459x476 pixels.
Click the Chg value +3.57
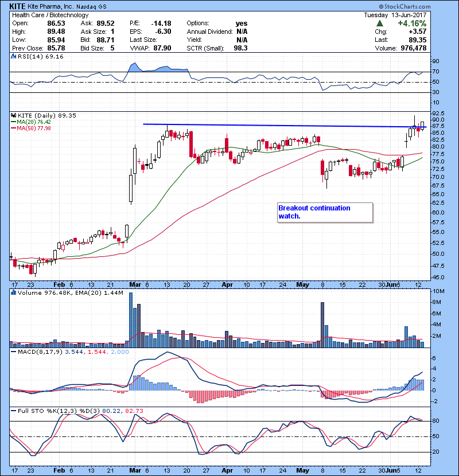(417, 32)
